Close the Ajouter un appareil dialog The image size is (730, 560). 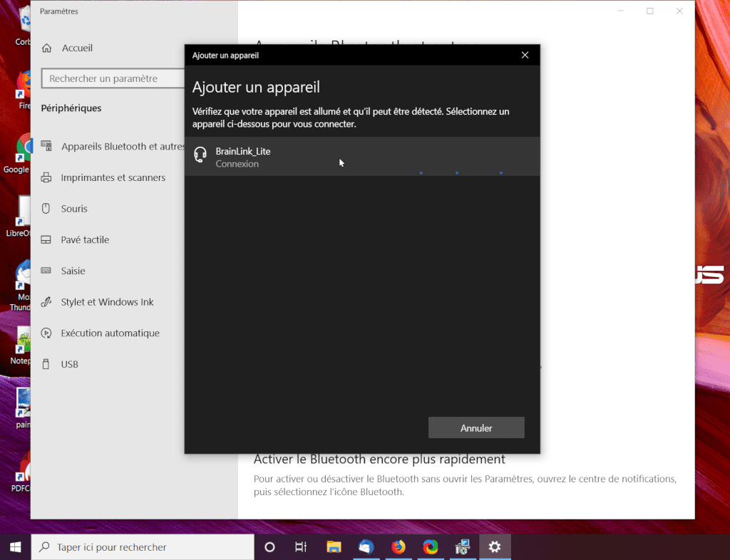(x=525, y=55)
